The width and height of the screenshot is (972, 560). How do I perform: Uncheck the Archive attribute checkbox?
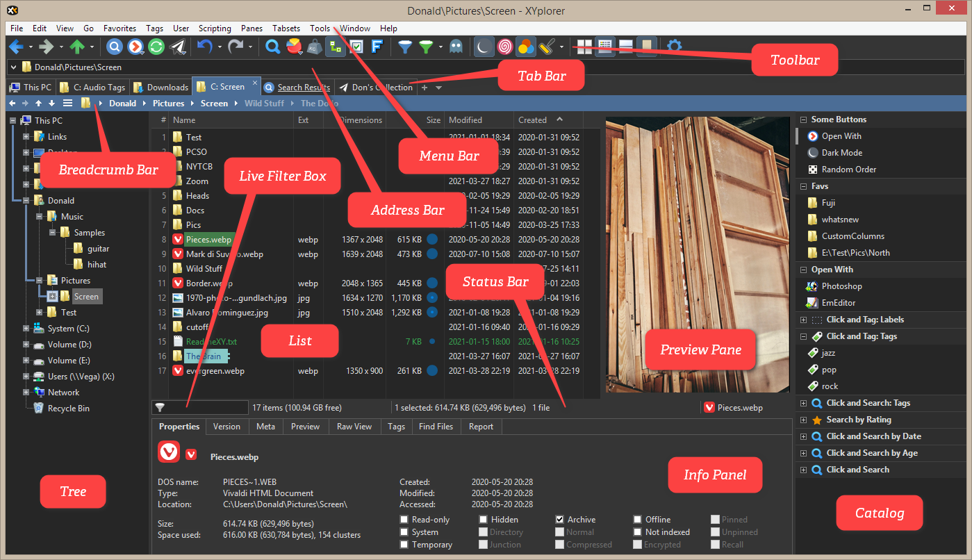pos(560,520)
